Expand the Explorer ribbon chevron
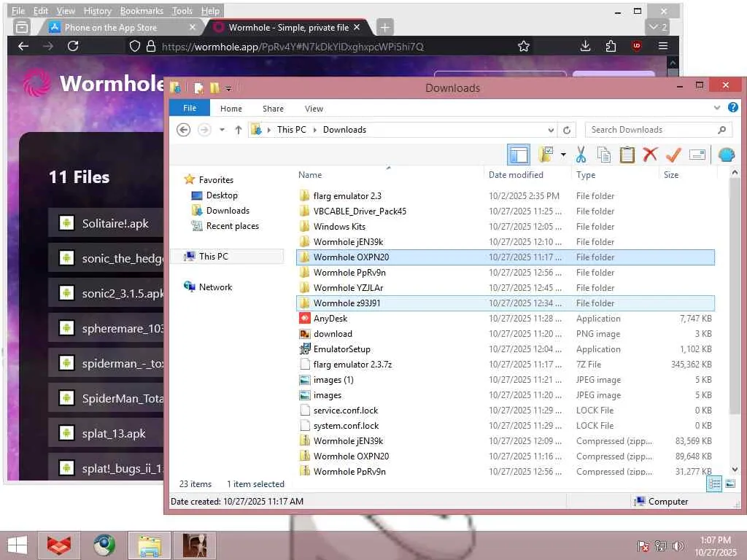This screenshot has width=747, height=560. [x=716, y=108]
